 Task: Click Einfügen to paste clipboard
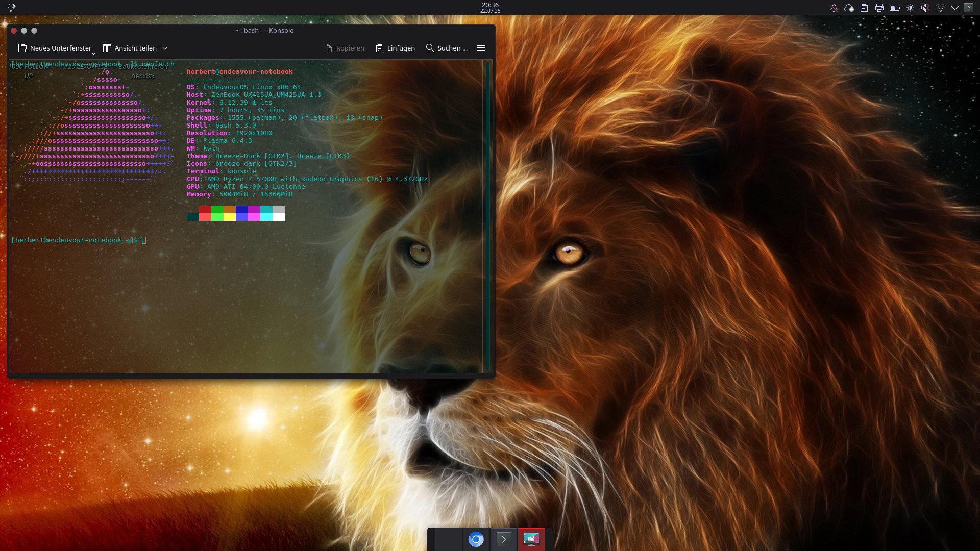pyautogui.click(x=396, y=48)
